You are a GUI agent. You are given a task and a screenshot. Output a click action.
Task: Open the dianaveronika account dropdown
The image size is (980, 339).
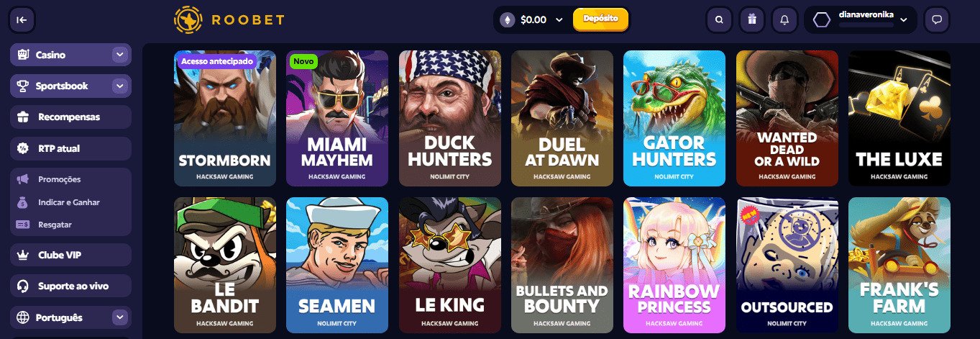point(861,19)
